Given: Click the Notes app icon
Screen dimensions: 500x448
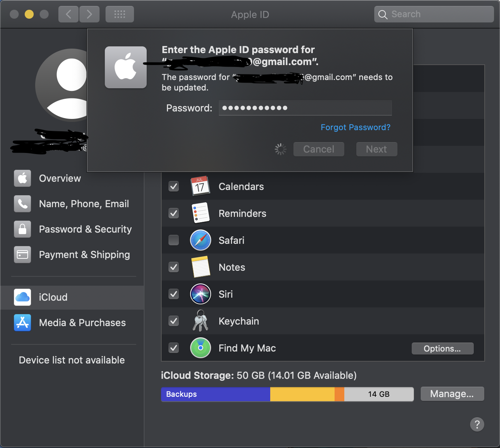Looking at the screenshot, I should click(201, 267).
